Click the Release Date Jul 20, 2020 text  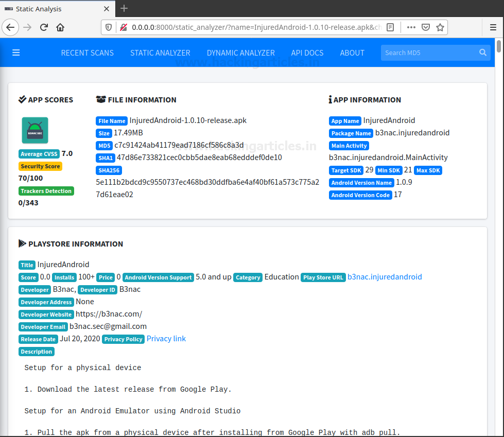(x=80, y=339)
